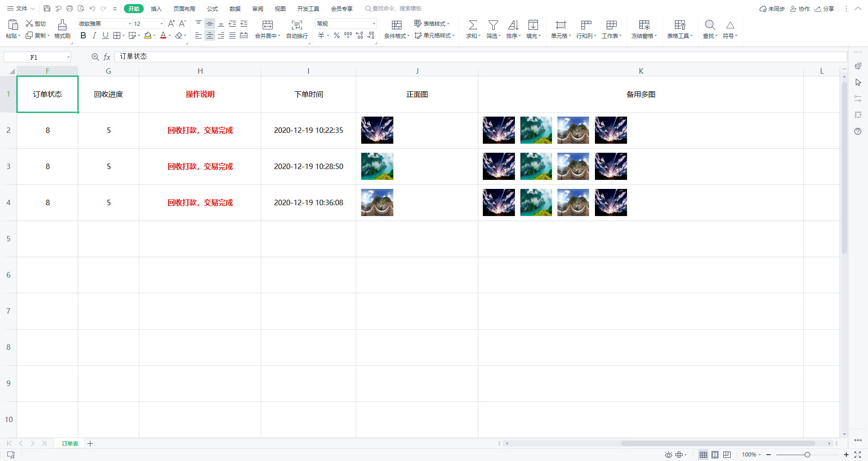Click the 分享 share button
This screenshot has width=868, height=461.
click(824, 8)
